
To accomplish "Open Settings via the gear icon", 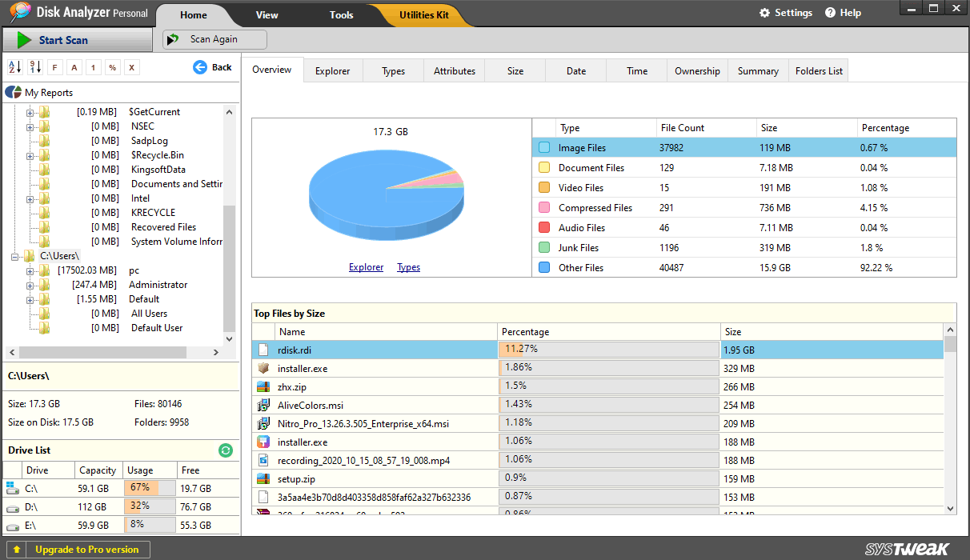I will pyautogui.click(x=766, y=12).
